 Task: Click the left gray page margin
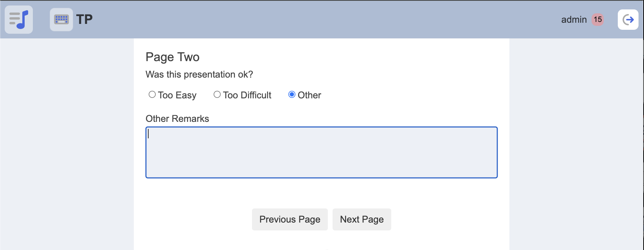67,145
